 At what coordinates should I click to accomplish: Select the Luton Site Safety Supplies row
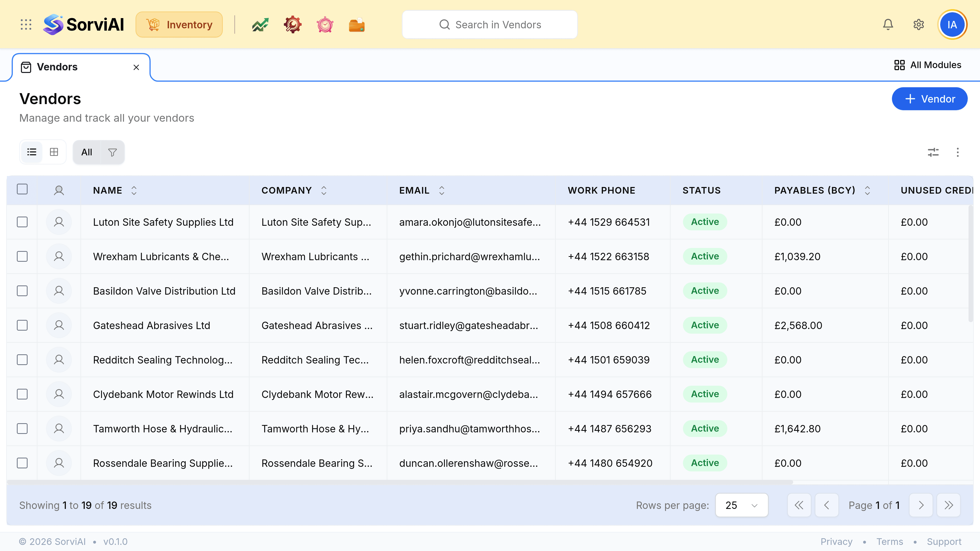tap(22, 222)
